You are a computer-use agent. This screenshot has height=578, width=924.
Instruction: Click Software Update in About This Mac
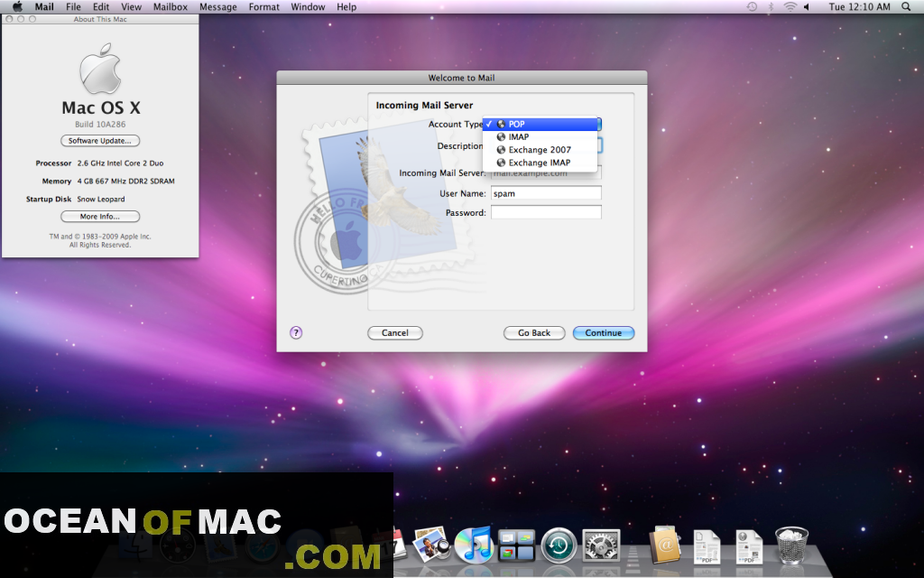(100, 140)
